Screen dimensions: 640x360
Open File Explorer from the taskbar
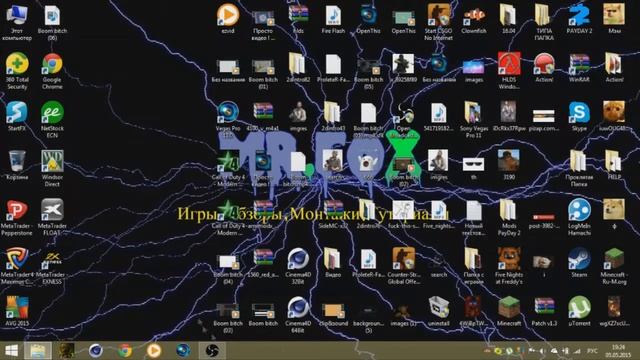38,351
